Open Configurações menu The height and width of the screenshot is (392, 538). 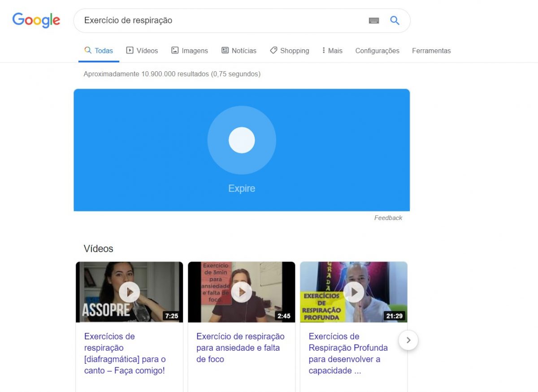(x=377, y=51)
